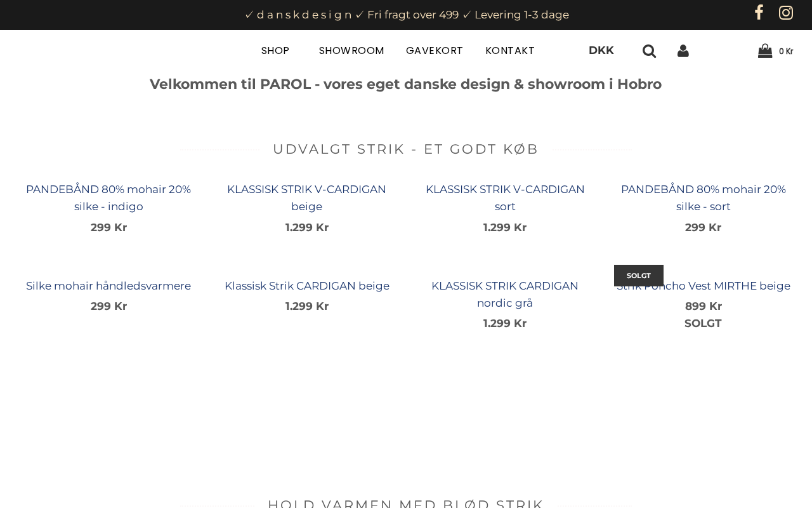Click the 1.299 Kr price of nordic grå cardigan
Viewport: 812px width, 508px height.
505,323
